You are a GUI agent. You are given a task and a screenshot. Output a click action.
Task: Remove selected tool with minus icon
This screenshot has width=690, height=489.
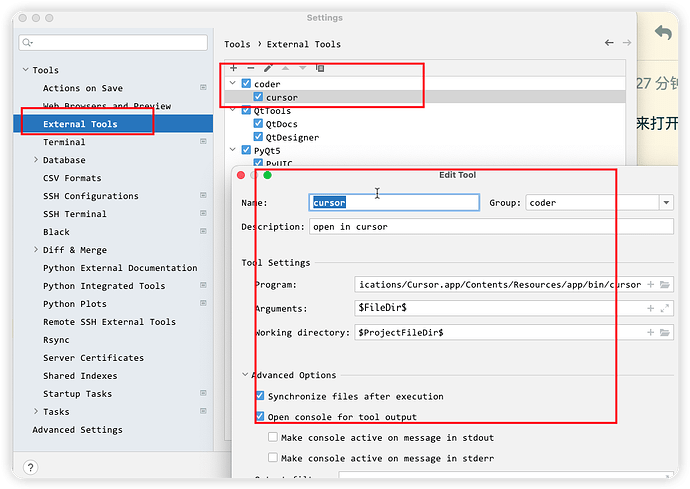(251, 68)
